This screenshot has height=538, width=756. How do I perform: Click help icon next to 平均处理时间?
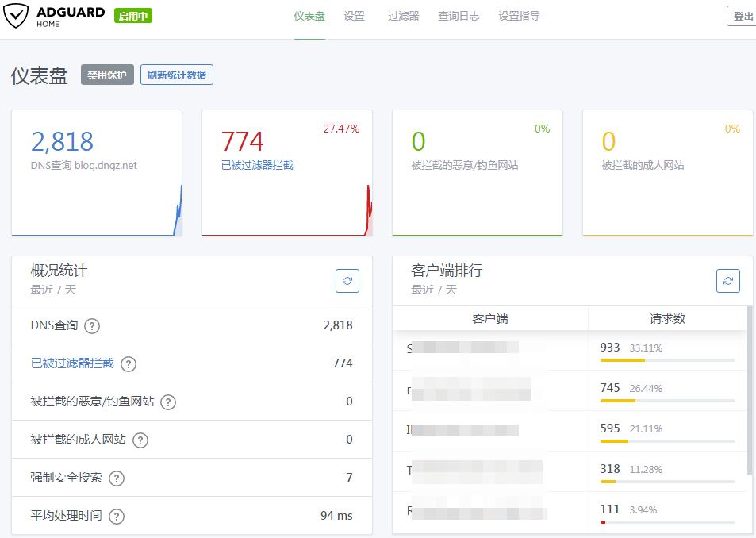point(117,517)
